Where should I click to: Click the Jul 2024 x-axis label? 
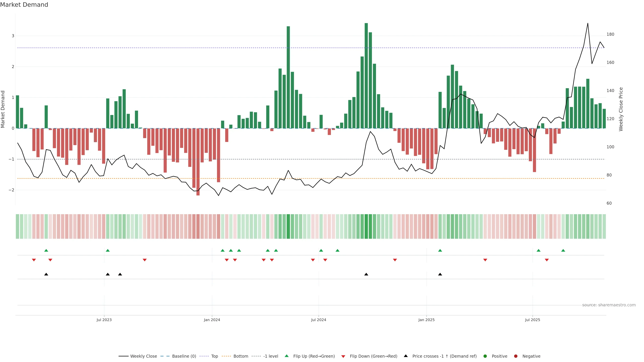click(318, 320)
